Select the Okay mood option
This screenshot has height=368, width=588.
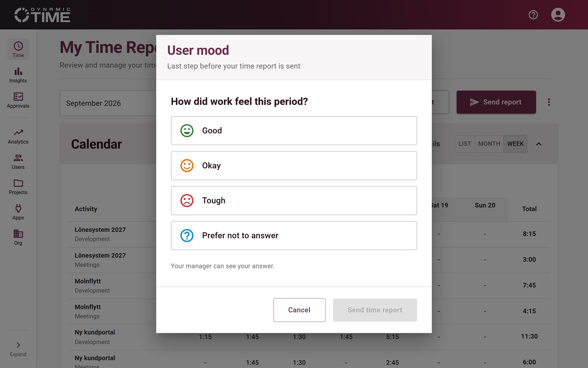coord(294,166)
